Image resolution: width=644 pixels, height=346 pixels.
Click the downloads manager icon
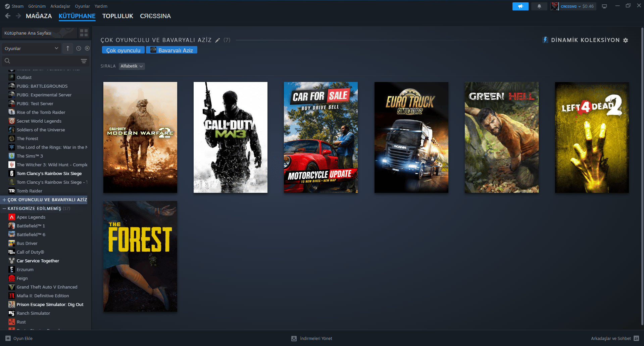point(294,338)
